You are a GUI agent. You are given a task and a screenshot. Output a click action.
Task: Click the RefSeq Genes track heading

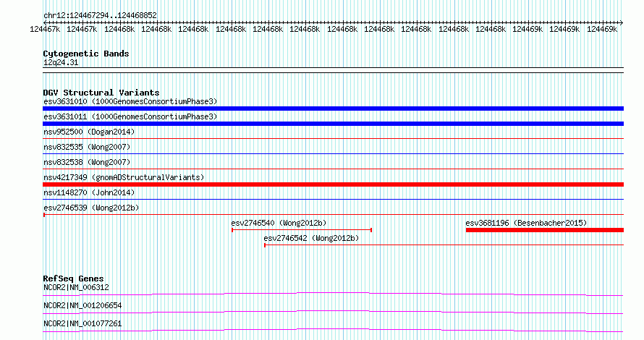73,279
